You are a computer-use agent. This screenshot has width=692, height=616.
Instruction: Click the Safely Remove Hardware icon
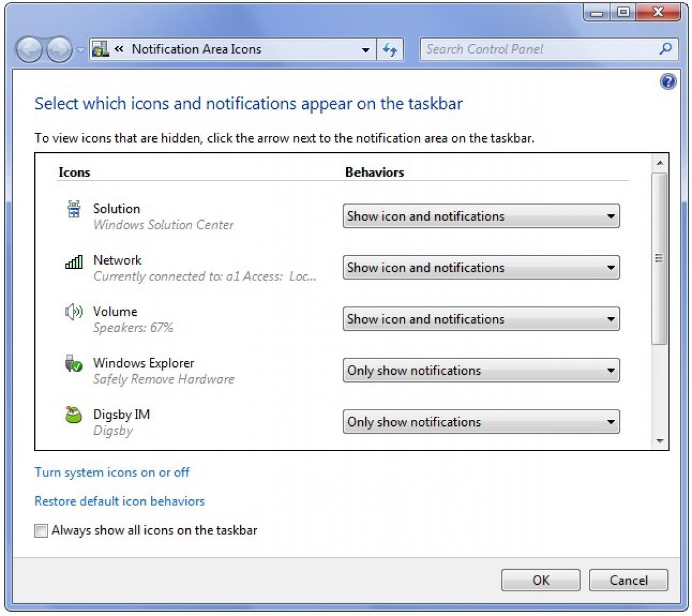click(x=73, y=363)
